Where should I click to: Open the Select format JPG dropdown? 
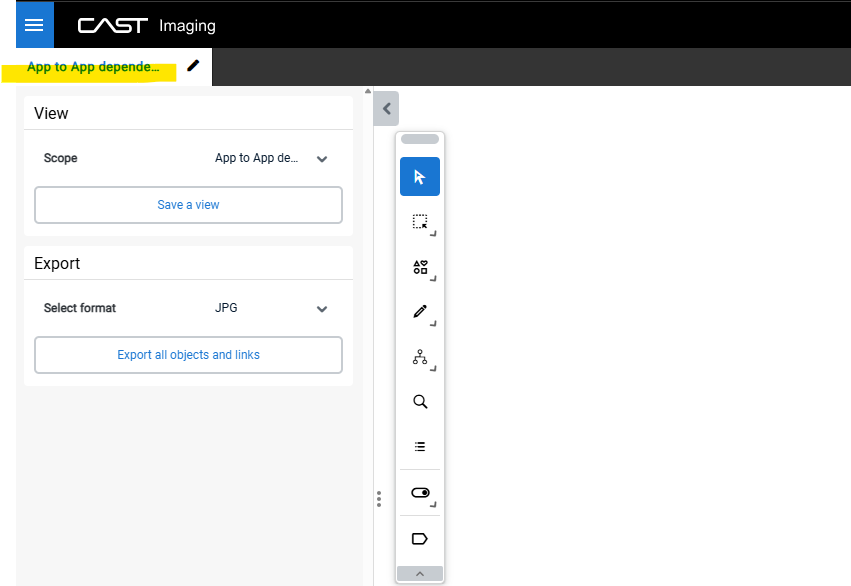tap(322, 309)
